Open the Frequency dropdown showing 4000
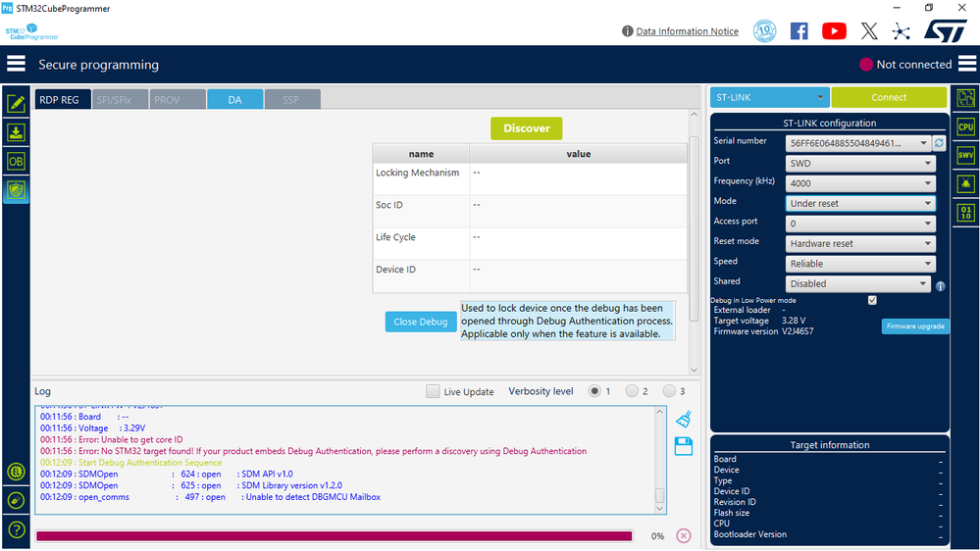 [x=860, y=183]
